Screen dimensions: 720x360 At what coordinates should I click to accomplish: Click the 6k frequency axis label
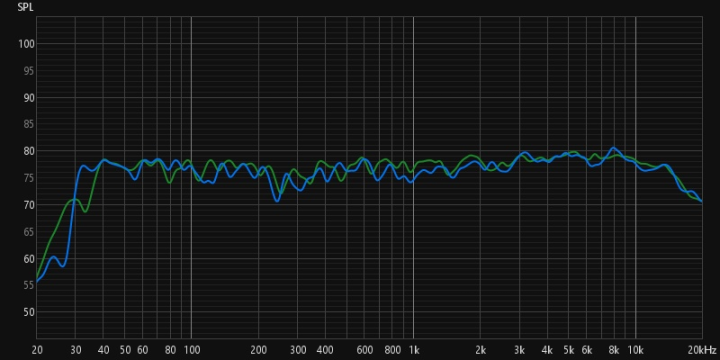587,350
